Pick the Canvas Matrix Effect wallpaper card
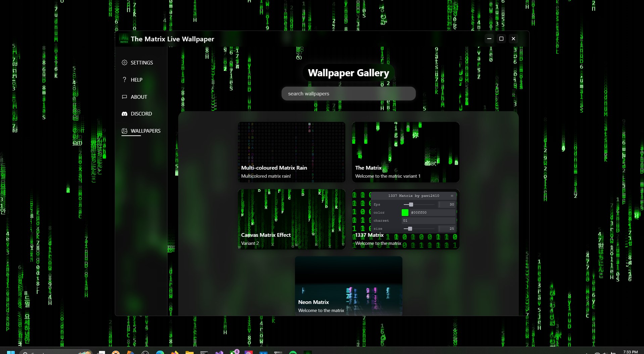 pyautogui.click(x=291, y=219)
